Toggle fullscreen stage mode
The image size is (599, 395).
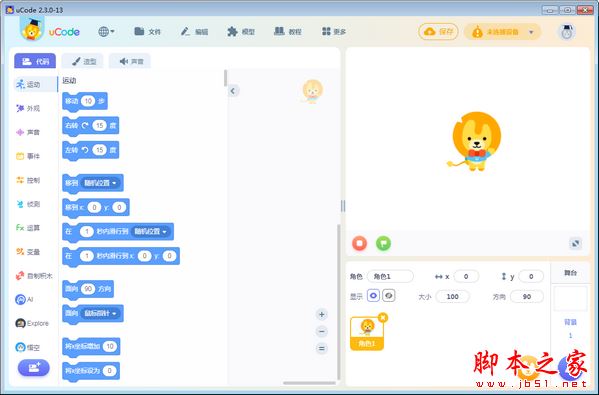(x=575, y=243)
